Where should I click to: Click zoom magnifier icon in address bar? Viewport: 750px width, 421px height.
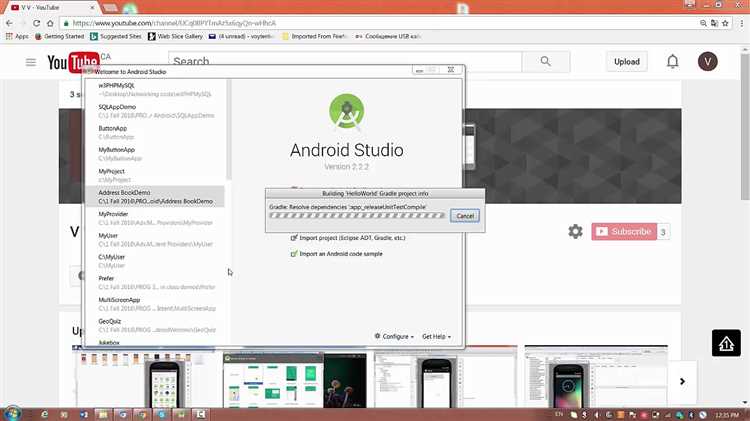coord(703,23)
